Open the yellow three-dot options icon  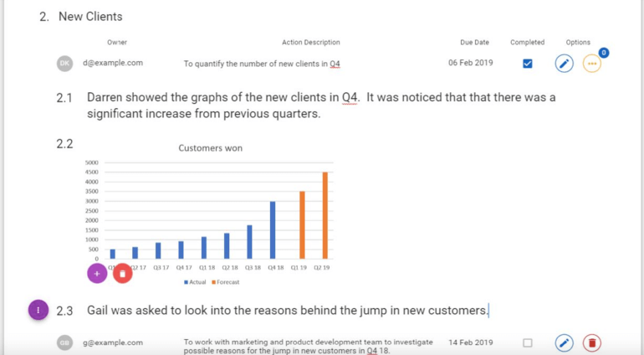pos(592,64)
